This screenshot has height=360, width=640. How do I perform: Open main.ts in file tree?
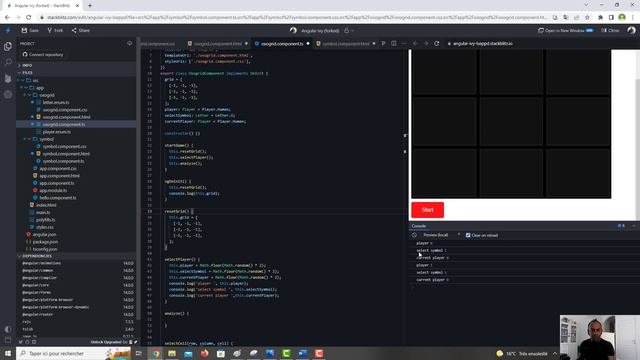pos(43,212)
